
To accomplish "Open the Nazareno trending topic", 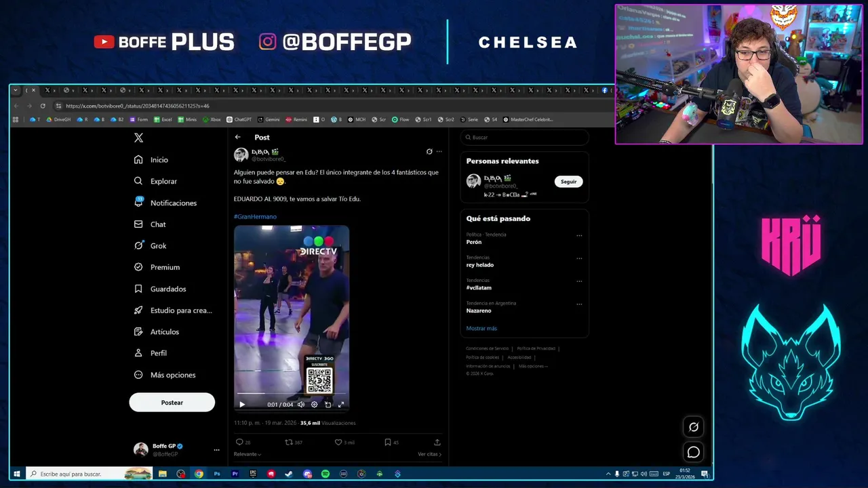I will point(479,310).
